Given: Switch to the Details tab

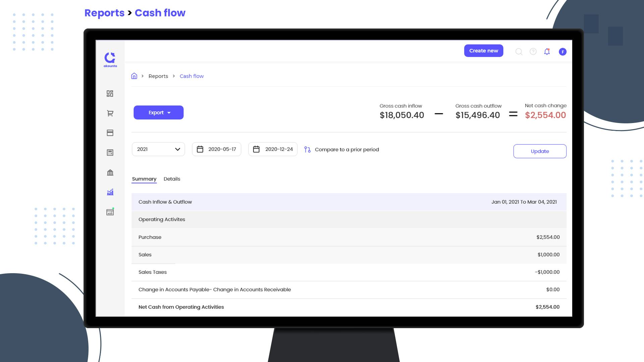Looking at the screenshot, I should coord(172,179).
